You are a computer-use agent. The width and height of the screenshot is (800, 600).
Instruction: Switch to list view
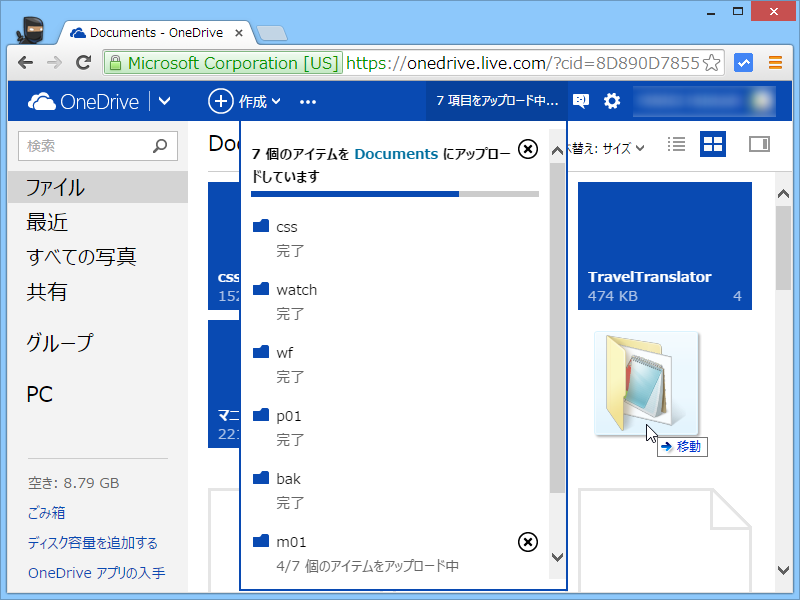click(x=676, y=144)
